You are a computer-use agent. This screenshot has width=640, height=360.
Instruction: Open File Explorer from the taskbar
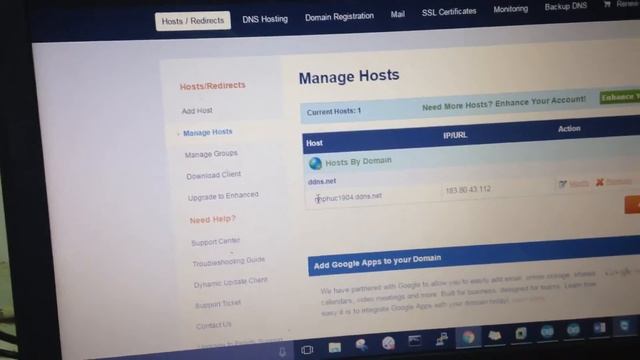pyautogui.click(x=334, y=347)
